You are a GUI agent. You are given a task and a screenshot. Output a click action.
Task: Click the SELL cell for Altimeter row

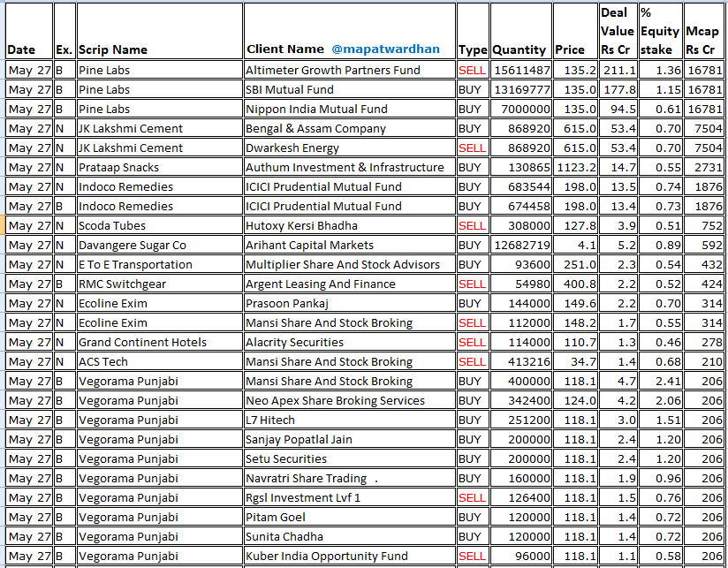click(473, 70)
